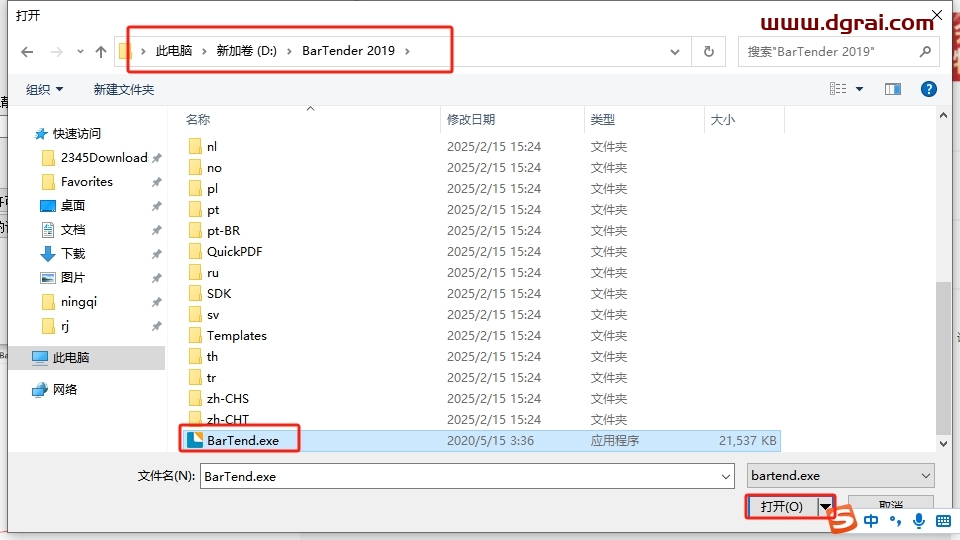Select 桌面 in navigation pane
The width and height of the screenshot is (960, 540).
point(73,206)
